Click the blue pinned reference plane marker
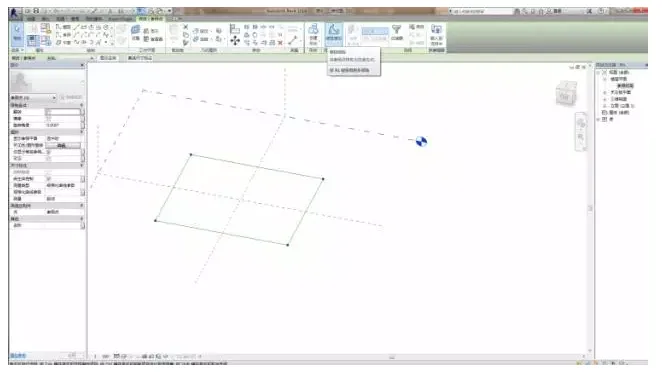The height and width of the screenshot is (375, 663). point(421,142)
